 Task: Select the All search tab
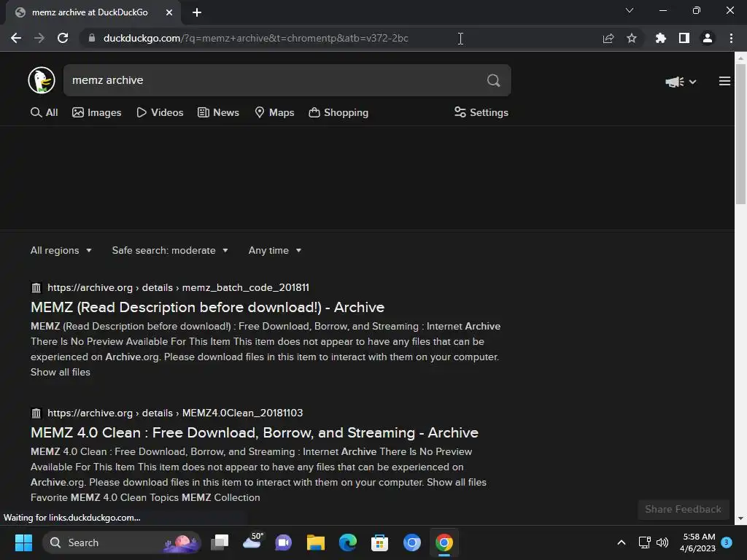44,112
